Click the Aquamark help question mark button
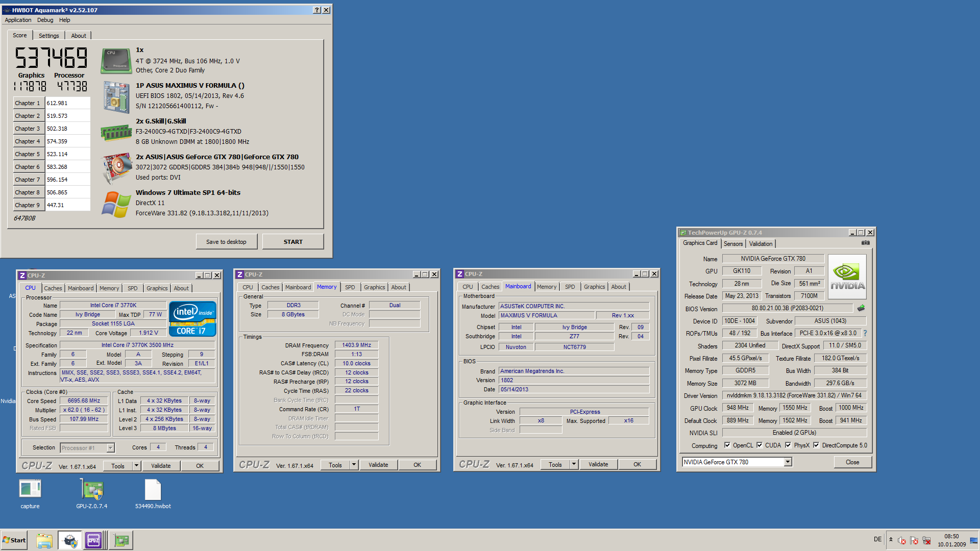 [317, 10]
